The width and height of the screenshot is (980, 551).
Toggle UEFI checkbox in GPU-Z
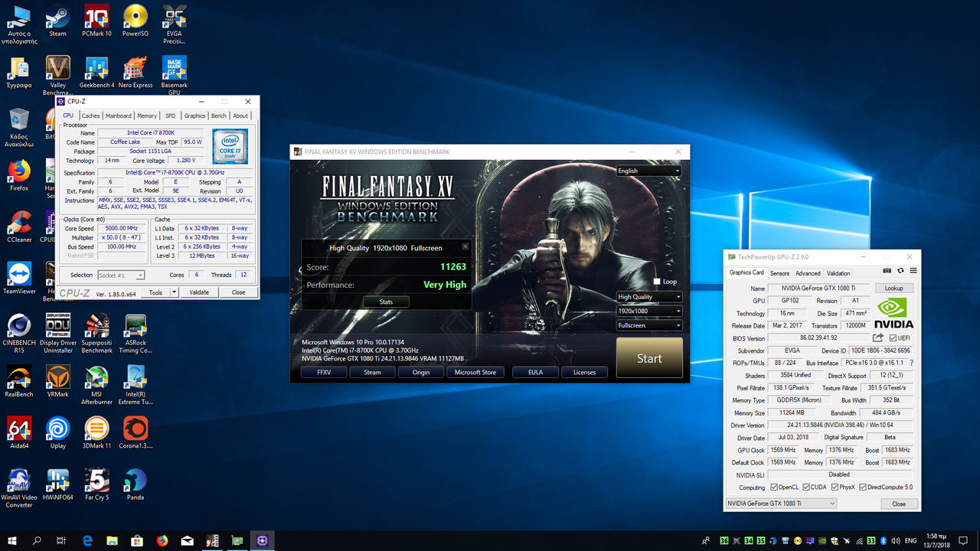pos(893,337)
